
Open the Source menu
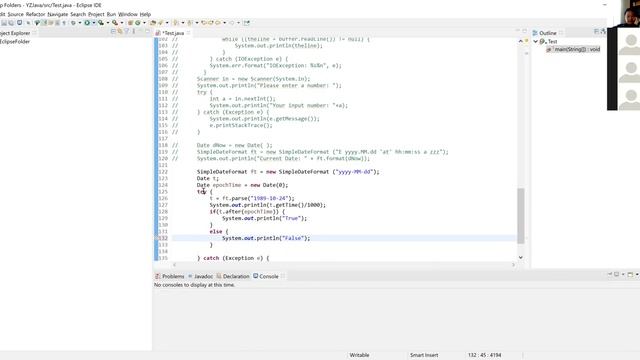click(16, 14)
